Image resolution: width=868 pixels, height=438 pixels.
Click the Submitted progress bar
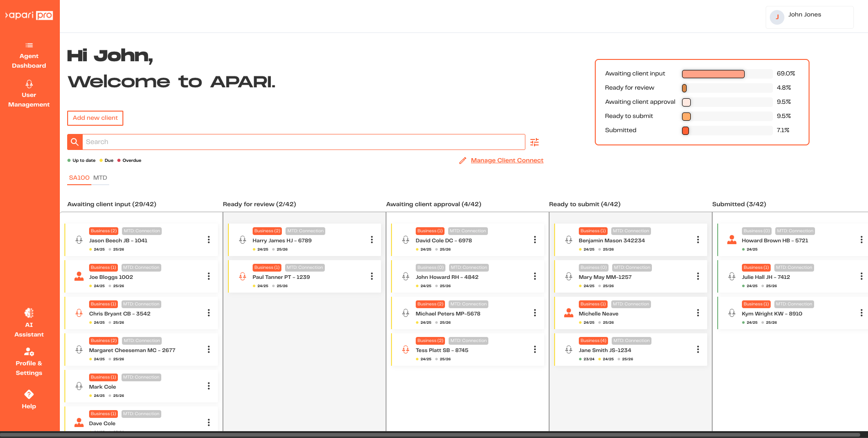727,131
